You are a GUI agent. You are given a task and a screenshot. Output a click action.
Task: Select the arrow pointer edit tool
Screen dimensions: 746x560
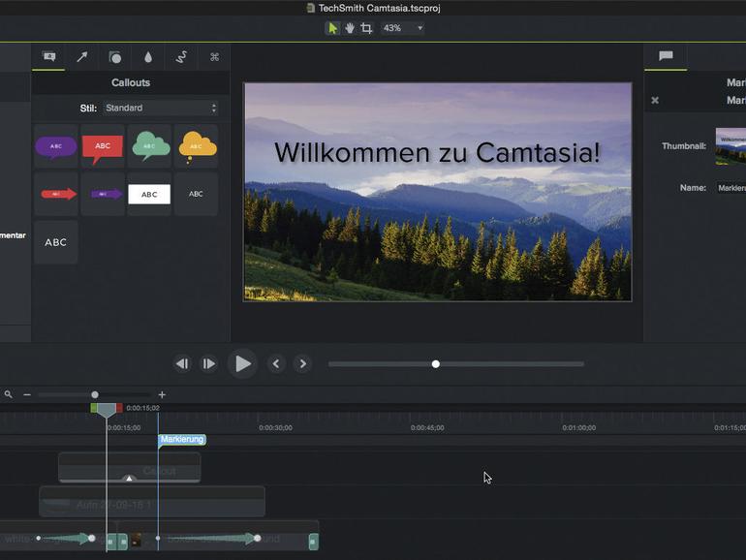tap(332, 28)
